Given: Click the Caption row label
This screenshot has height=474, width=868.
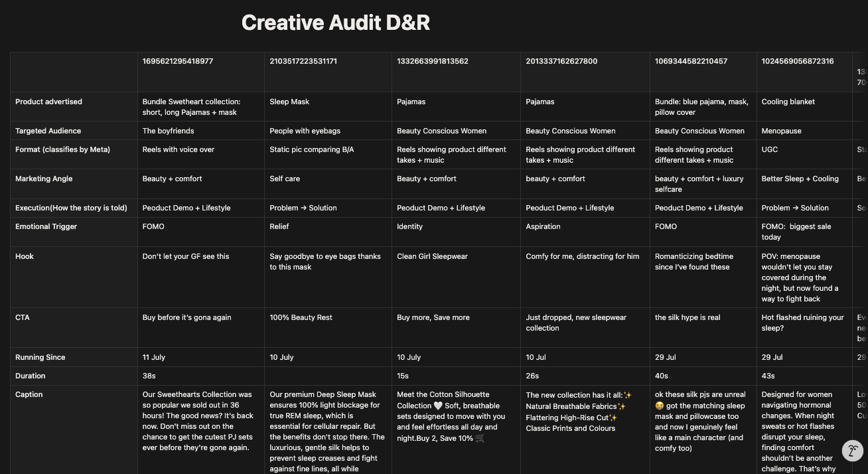Looking at the screenshot, I should tap(29, 394).
